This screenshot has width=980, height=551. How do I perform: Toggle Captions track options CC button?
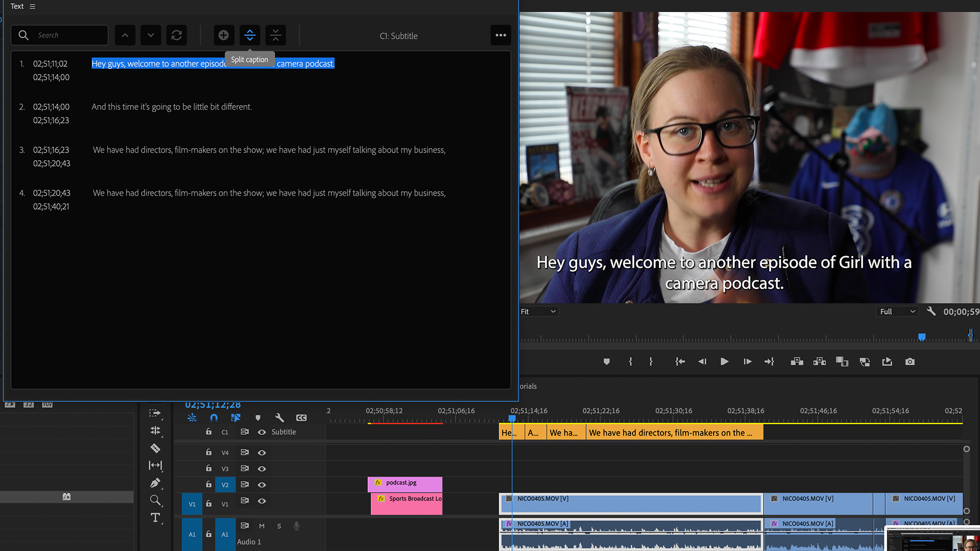pyautogui.click(x=301, y=418)
